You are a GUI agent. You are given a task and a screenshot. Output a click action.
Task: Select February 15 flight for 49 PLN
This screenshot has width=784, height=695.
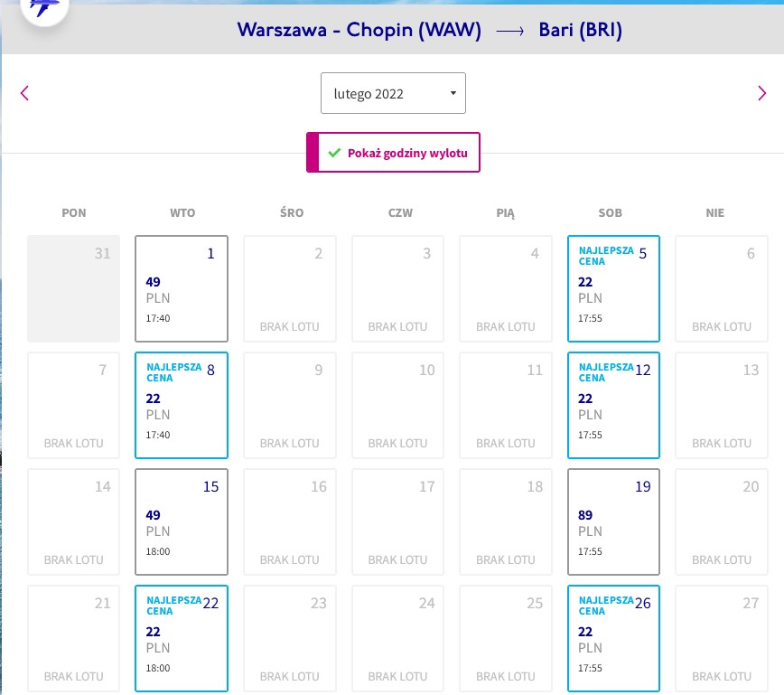tap(182, 521)
